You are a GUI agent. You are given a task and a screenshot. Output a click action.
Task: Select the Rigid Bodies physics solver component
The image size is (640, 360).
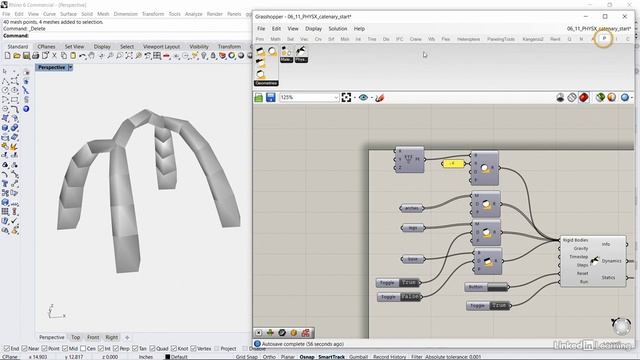(x=593, y=261)
